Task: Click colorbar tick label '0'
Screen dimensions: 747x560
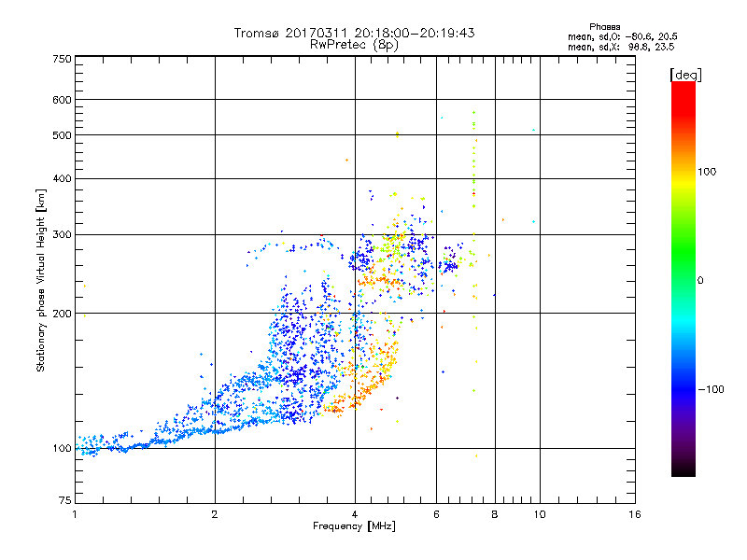Action: coord(700,281)
